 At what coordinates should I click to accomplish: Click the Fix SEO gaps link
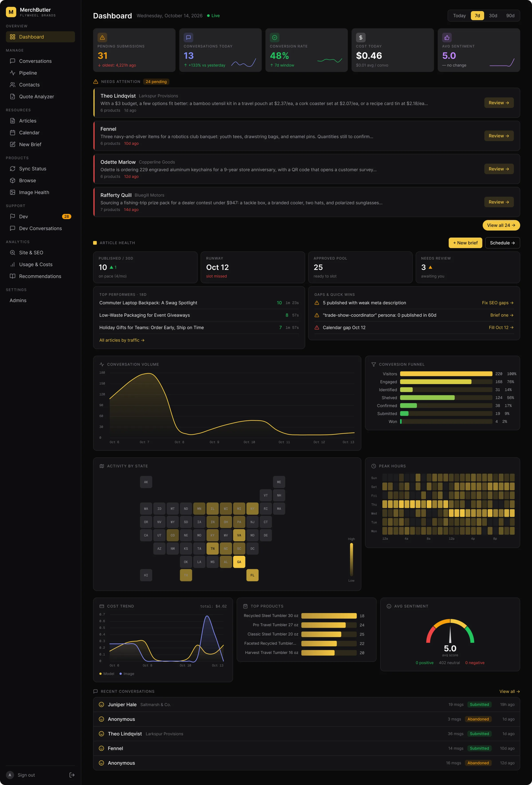[x=498, y=303]
